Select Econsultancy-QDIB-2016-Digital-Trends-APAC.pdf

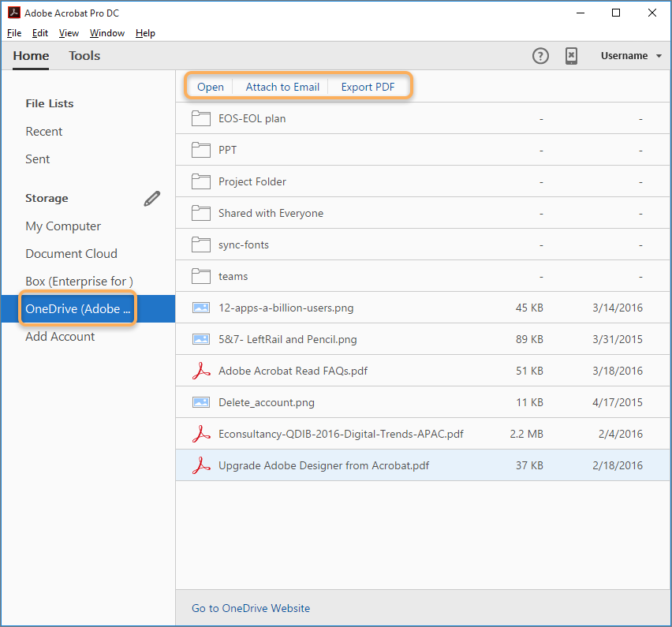click(341, 434)
